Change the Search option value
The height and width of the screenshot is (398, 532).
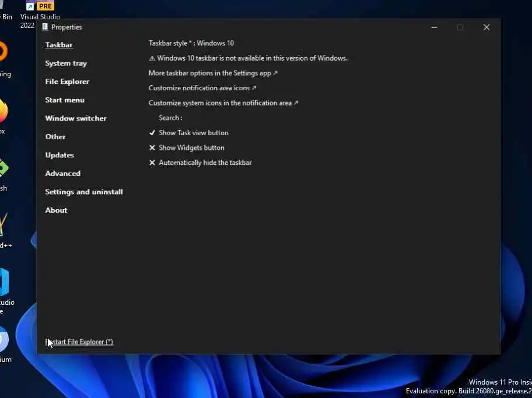(x=170, y=118)
